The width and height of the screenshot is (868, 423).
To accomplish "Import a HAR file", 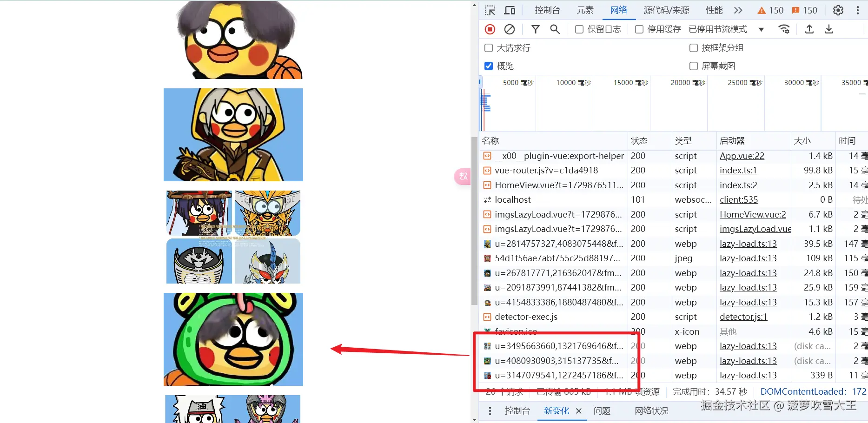I will point(809,29).
